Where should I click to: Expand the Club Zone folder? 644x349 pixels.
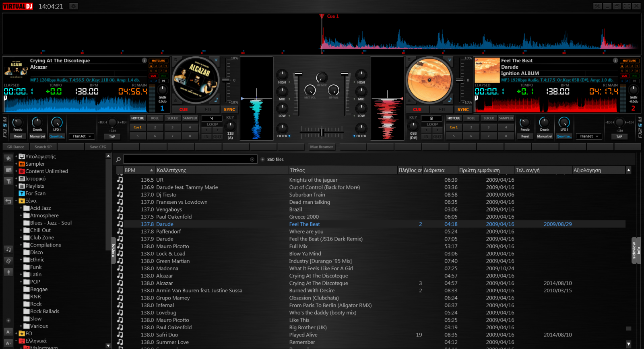pos(21,238)
